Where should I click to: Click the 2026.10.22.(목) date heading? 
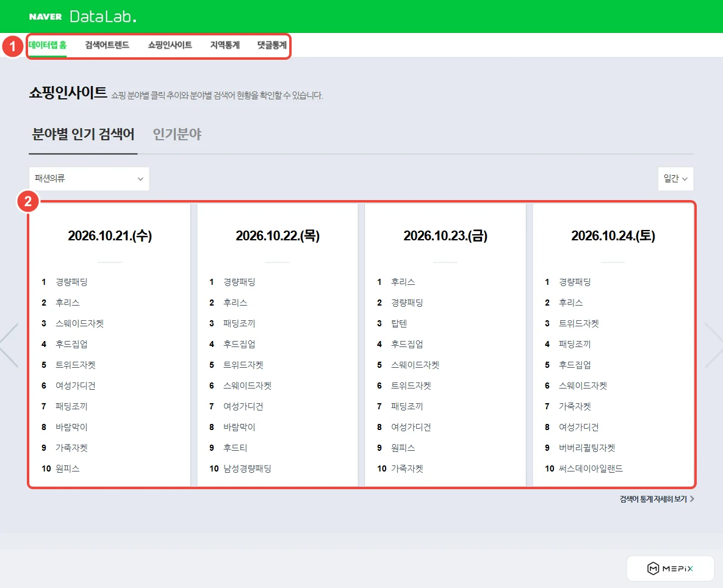click(278, 236)
